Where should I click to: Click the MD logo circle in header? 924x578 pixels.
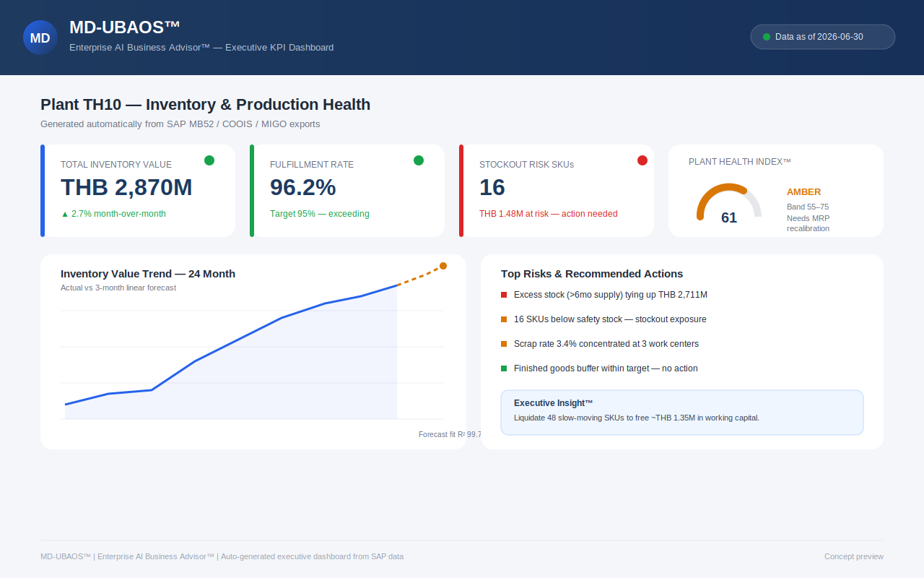(x=40, y=38)
